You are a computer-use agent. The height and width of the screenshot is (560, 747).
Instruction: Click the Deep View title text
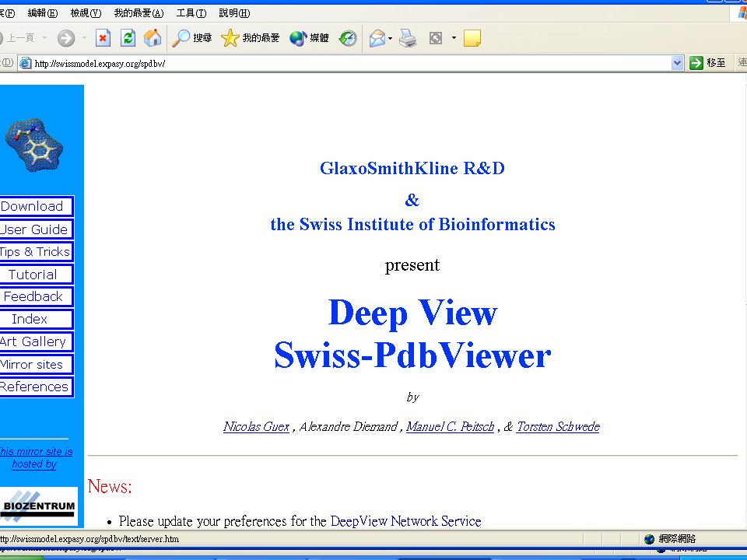(x=412, y=313)
